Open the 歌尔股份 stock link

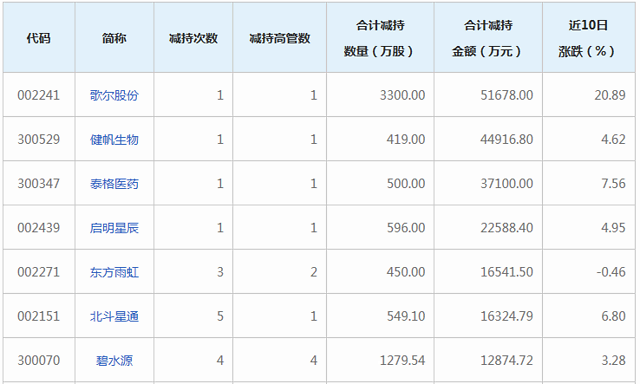point(114,95)
